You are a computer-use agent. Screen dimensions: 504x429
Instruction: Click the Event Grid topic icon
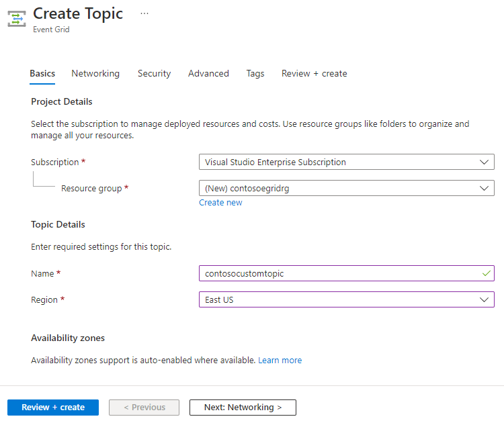(16, 18)
